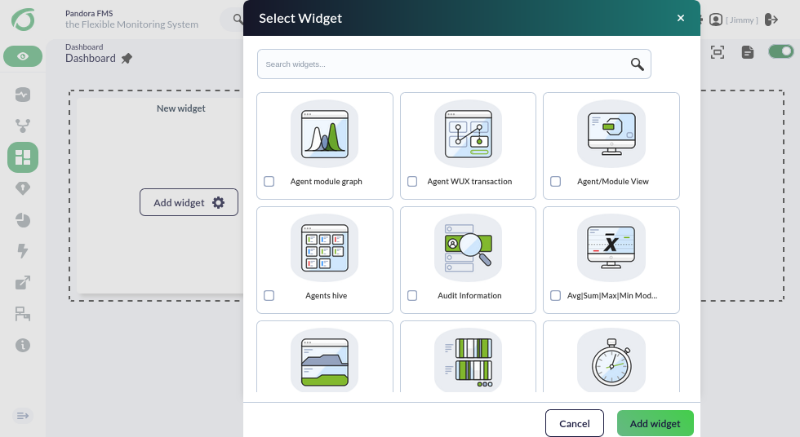Open the Topology maps sidebar icon
This screenshot has height=437, width=800.
tap(22, 125)
